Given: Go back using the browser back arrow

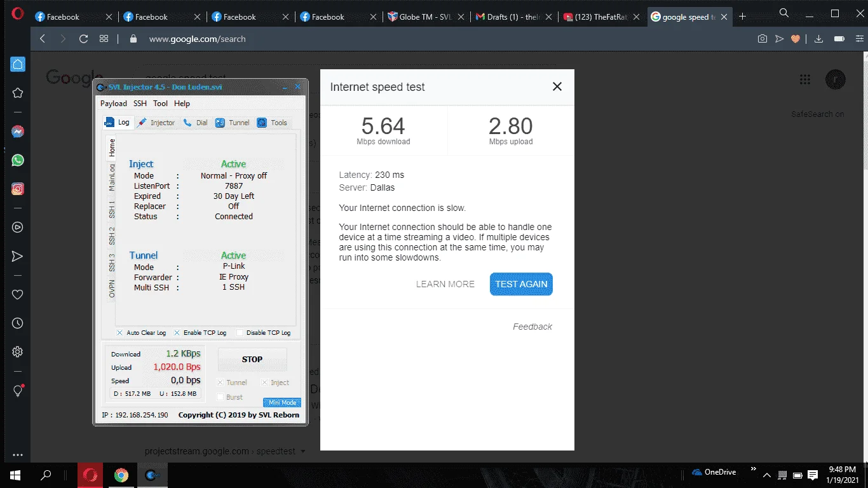Looking at the screenshot, I should click(x=43, y=39).
